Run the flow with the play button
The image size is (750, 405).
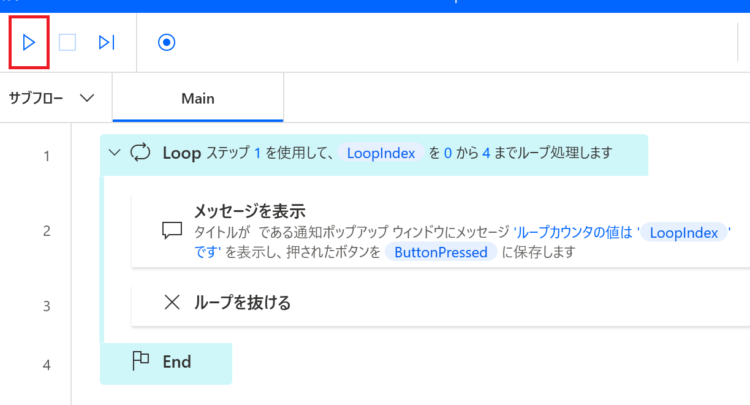[29, 43]
